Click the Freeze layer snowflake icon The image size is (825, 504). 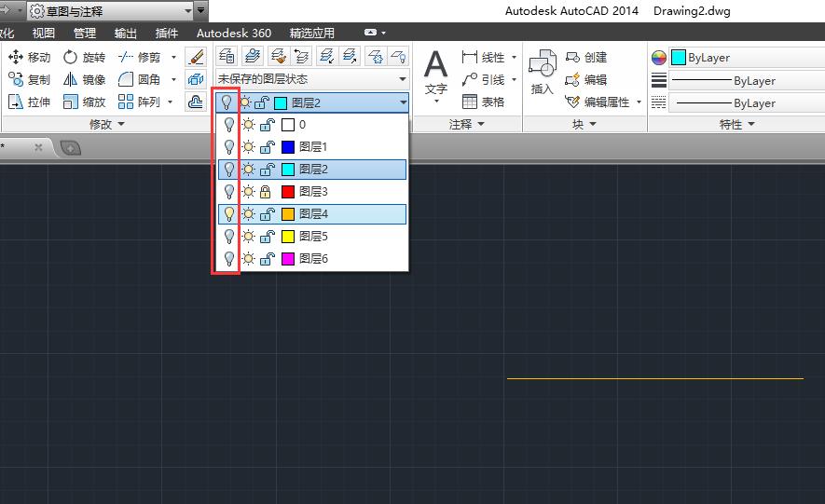click(x=376, y=56)
